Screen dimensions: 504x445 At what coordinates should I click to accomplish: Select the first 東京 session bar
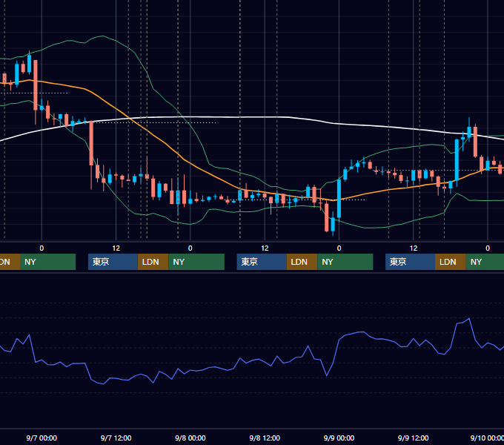pos(113,262)
